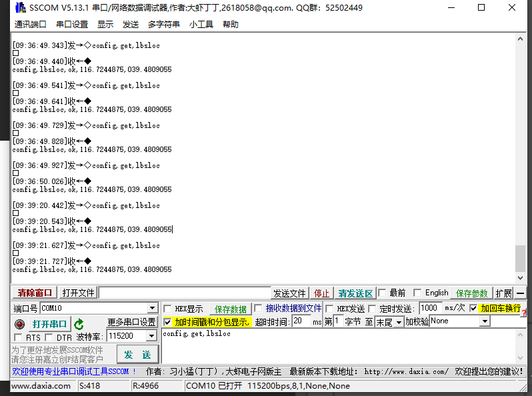Click the 发送 send button
532x396 pixels.
coord(137,355)
